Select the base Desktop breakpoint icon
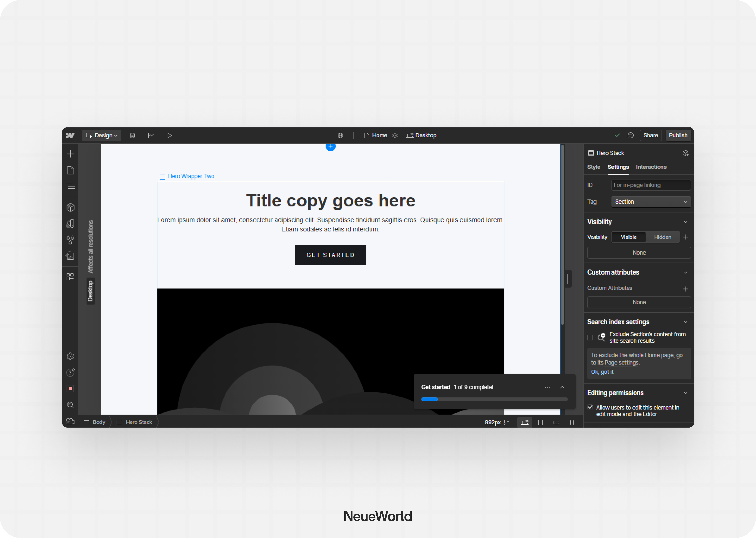 point(525,422)
